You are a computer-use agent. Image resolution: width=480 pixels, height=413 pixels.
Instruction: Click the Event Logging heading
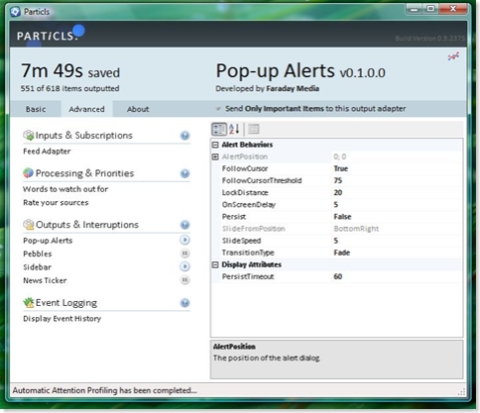tap(66, 303)
